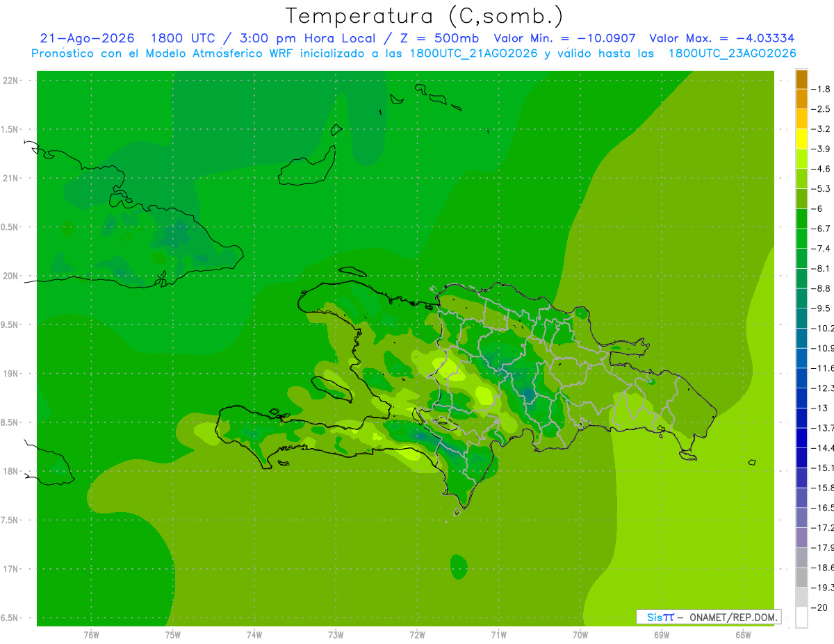Click the "75W" longitude axis label

[x=173, y=634]
